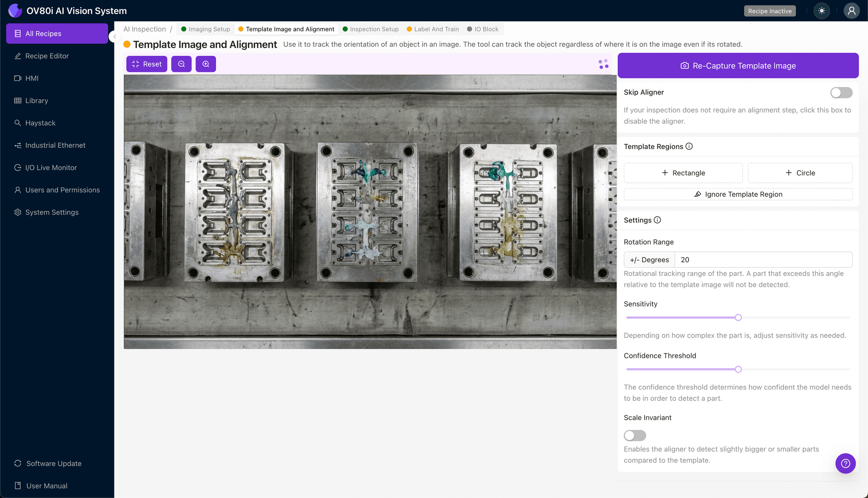Click Ignore Template Region button
The image size is (868, 498).
(x=738, y=194)
